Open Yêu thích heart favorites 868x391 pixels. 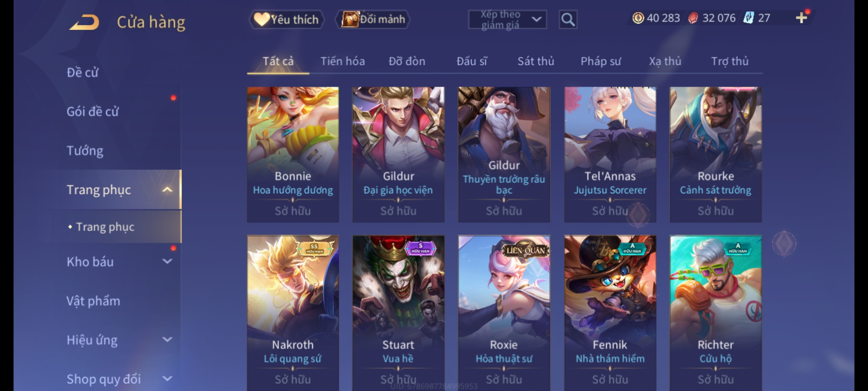pyautogui.click(x=286, y=20)
